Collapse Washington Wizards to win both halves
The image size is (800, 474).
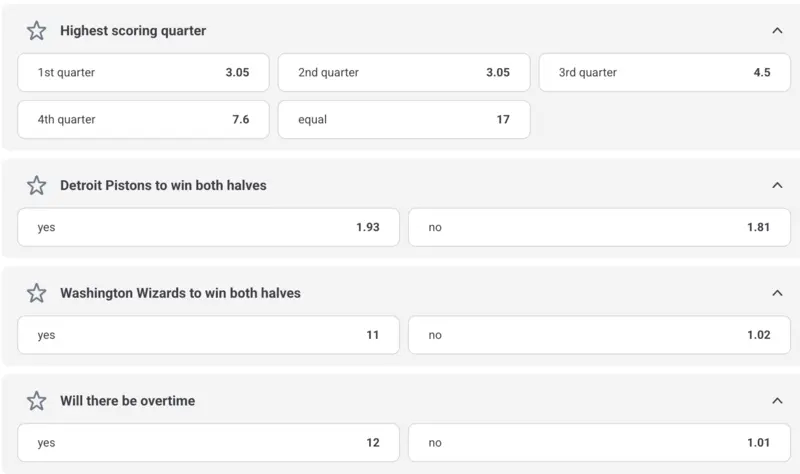click(777, 293)
